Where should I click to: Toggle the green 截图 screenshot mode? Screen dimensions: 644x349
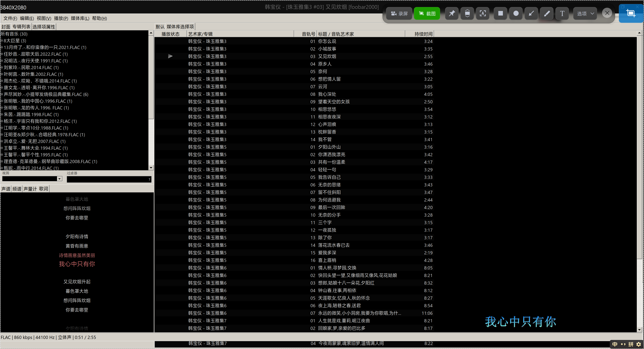point(427,14)
